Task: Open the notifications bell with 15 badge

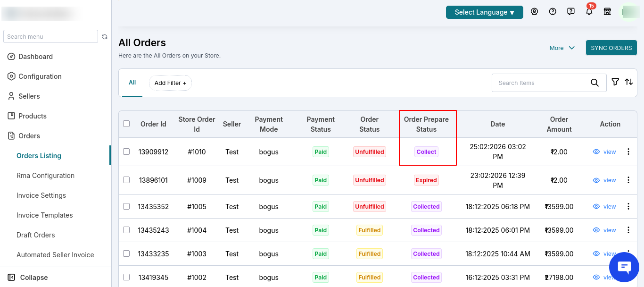Action: [589, 10]
